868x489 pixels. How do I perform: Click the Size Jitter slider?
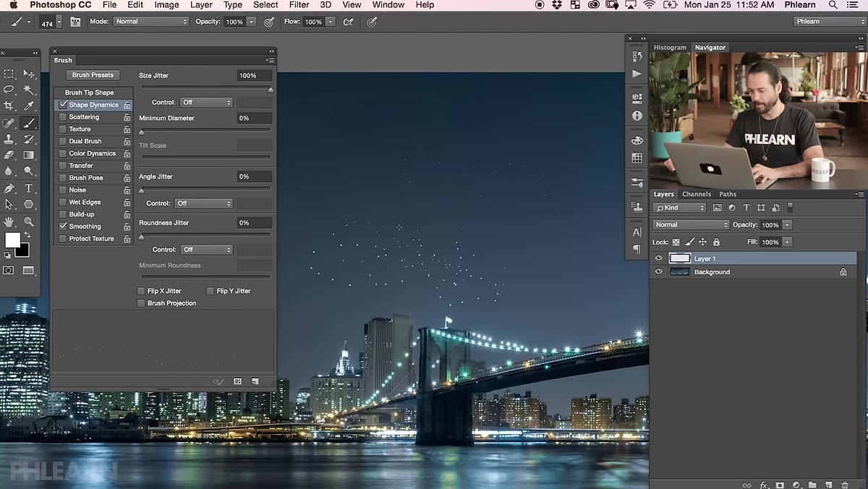(x=206, y=88)
